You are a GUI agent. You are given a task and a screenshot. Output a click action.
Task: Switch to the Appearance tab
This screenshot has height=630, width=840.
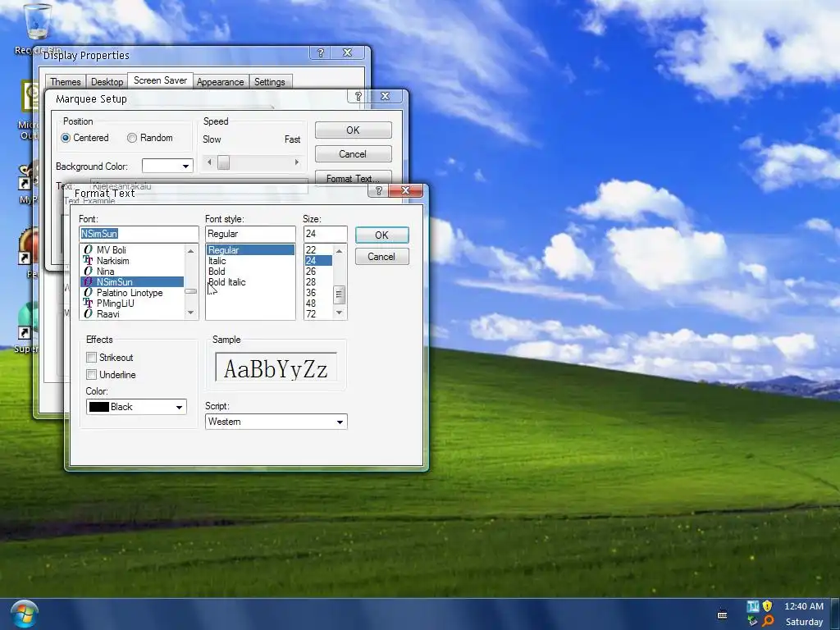pos(220,82)
